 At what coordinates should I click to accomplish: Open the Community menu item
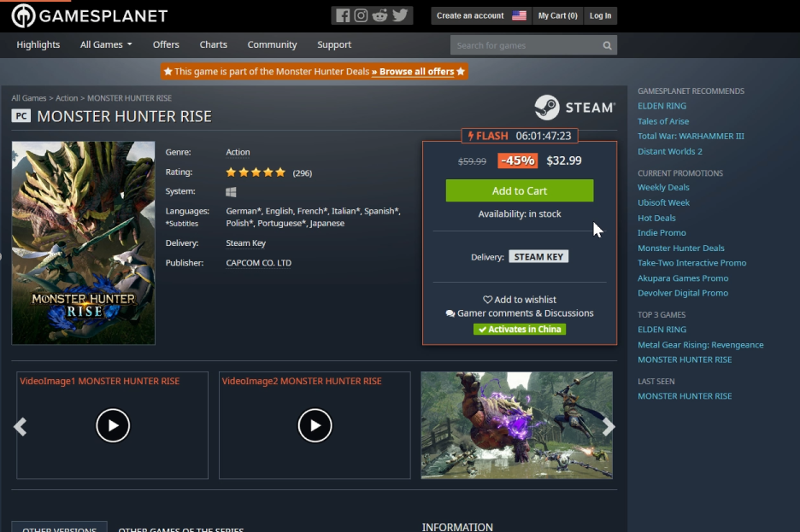coord(272,45)
